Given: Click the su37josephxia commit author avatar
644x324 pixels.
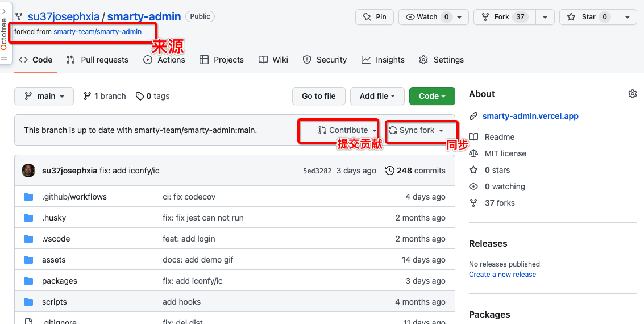Looking at the screenshot, I should pyautogui.click(x=28, y=171).
